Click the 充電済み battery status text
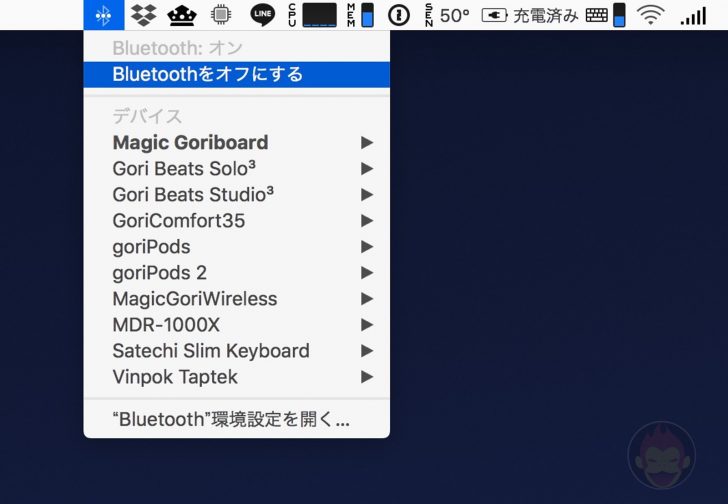Screen dimensions: 728x504 tap(546, 16)
